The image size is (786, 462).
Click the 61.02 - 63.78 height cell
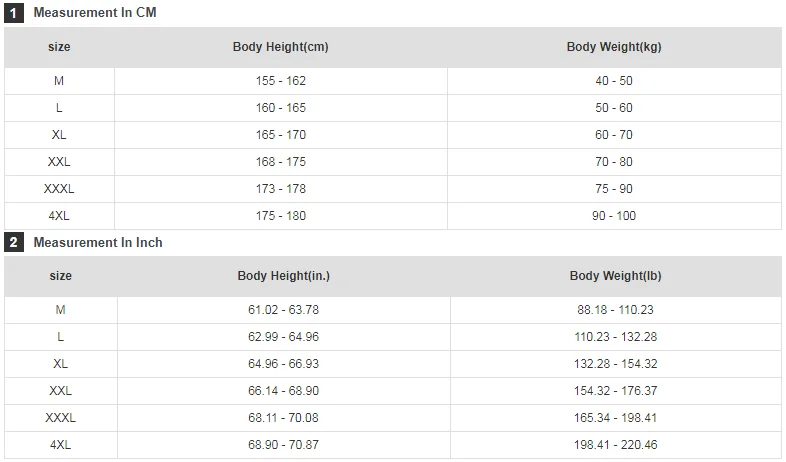tap(283, 310)
